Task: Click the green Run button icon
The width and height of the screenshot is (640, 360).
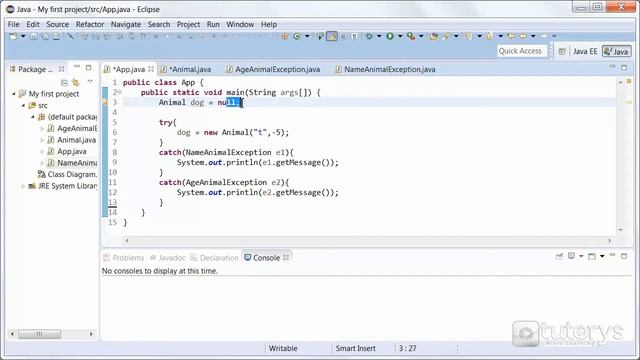Action: (390, 36)
